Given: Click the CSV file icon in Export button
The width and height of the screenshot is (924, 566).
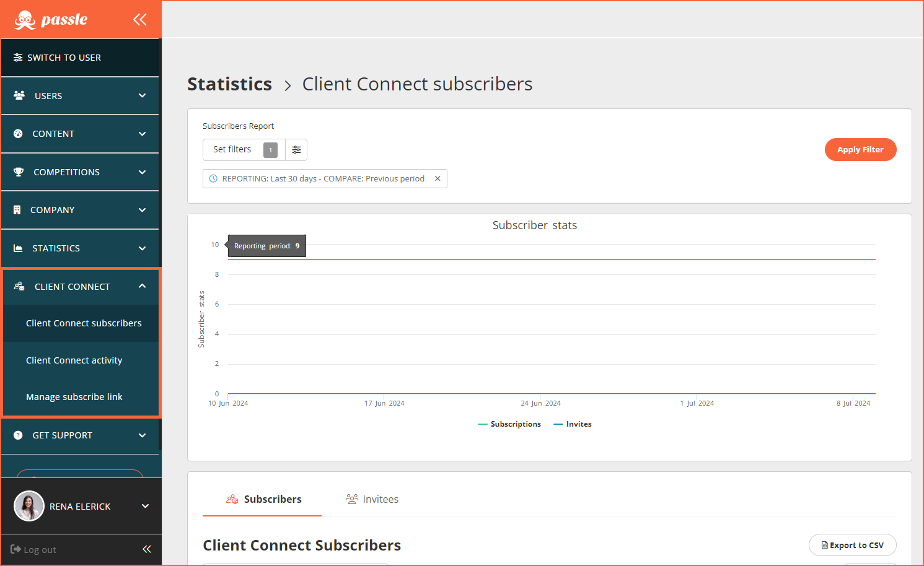Looking at the screenshot, I should point(825,546).
